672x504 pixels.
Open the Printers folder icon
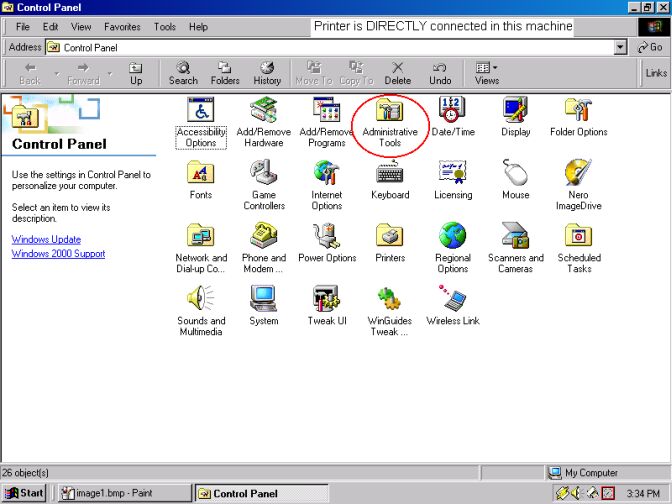[390, 236]
